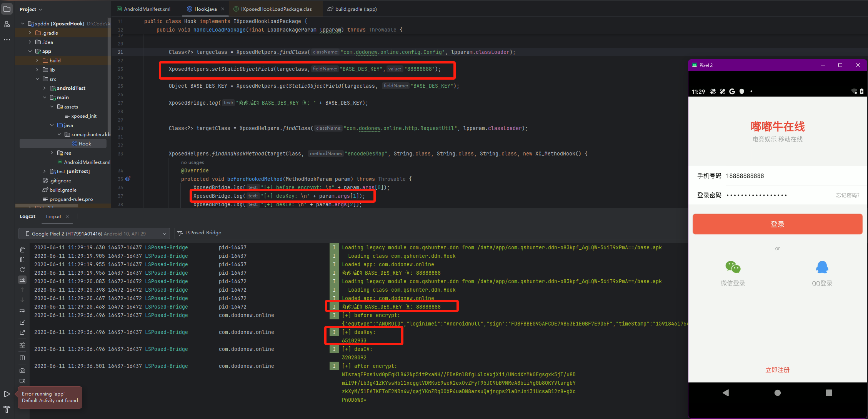Tap the 立即注册 register link
The width and height of the screenshot is (868, 419).
coord(777,370)
